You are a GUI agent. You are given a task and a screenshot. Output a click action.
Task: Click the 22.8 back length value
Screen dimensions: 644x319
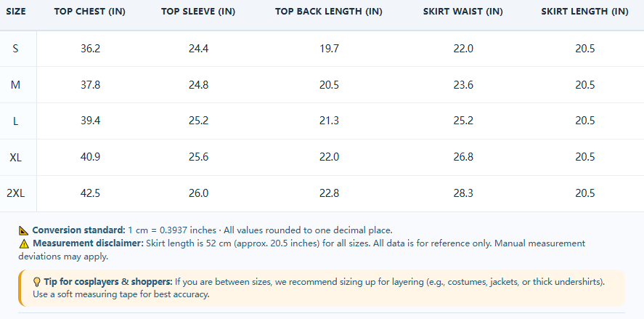tap(330, 193)
